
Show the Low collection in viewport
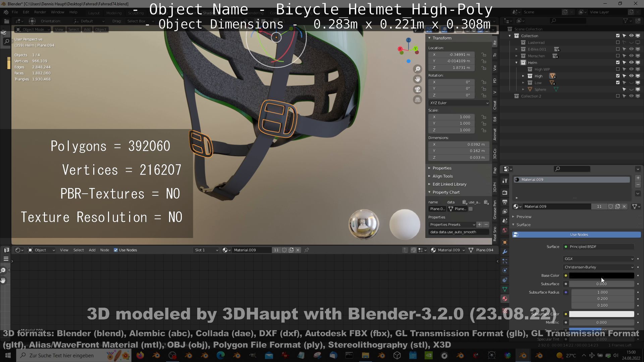point(631,83)
